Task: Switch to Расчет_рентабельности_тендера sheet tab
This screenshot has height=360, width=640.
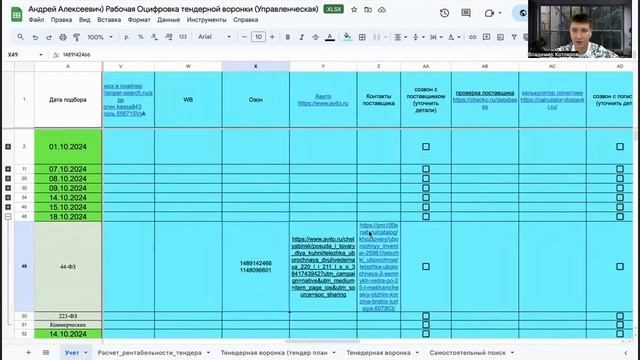Action: coord(149,353)
